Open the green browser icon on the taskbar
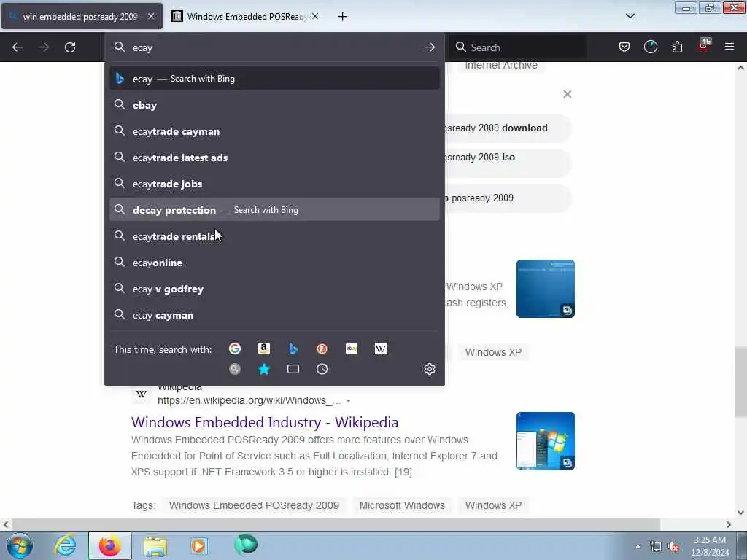The width and height of the screenshot is (747, 560). pos(246,545)
